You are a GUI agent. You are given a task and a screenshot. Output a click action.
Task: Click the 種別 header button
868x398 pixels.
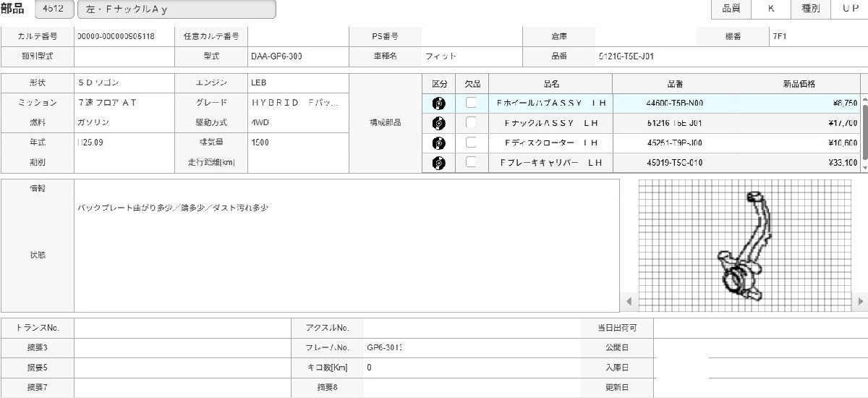click(x=810, y=9)
